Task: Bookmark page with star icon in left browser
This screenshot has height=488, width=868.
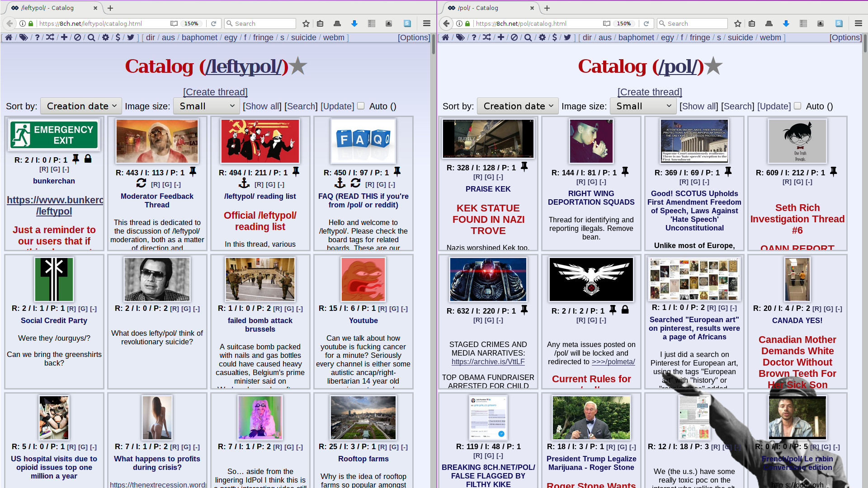Action: [x=306, y=23]
